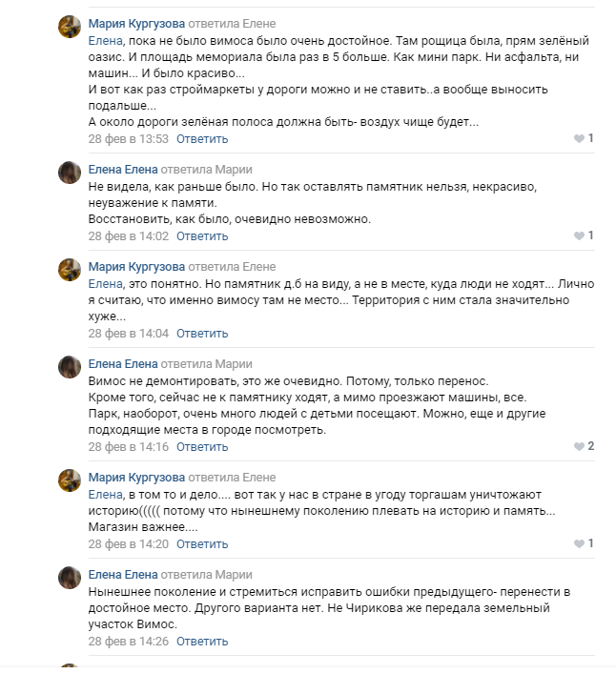The width and height of the screenshot is (616, 674).
Task: Click Ответить under the 14:04 comment
Action: click(202, 333)
